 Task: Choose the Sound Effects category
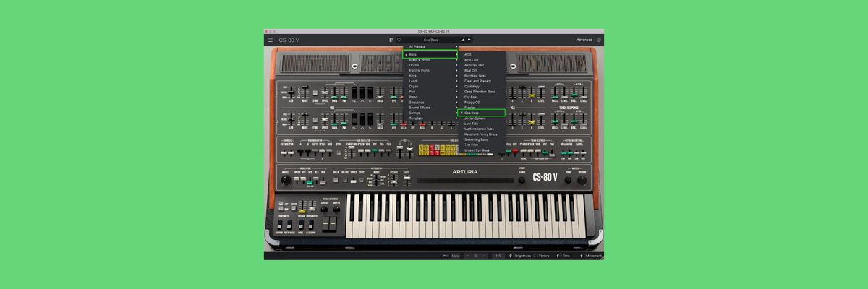[430, 108]
